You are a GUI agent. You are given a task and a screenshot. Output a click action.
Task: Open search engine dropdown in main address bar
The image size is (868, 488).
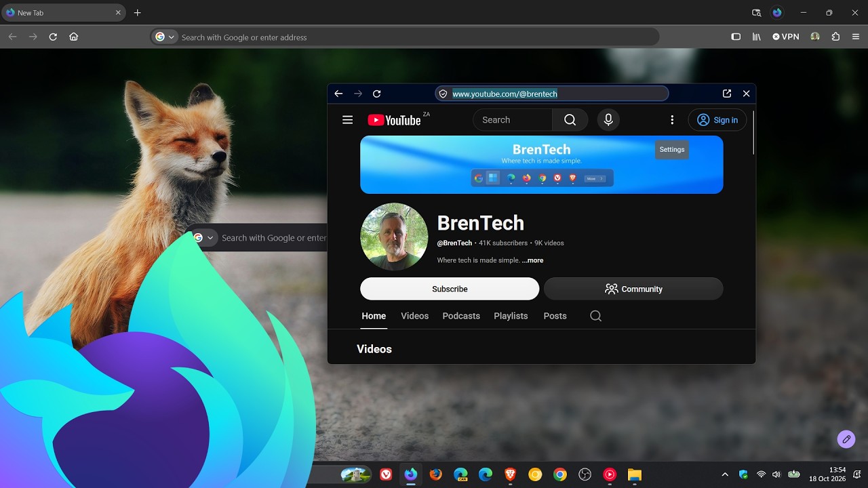pyautogui.click(x=165, y=37)
